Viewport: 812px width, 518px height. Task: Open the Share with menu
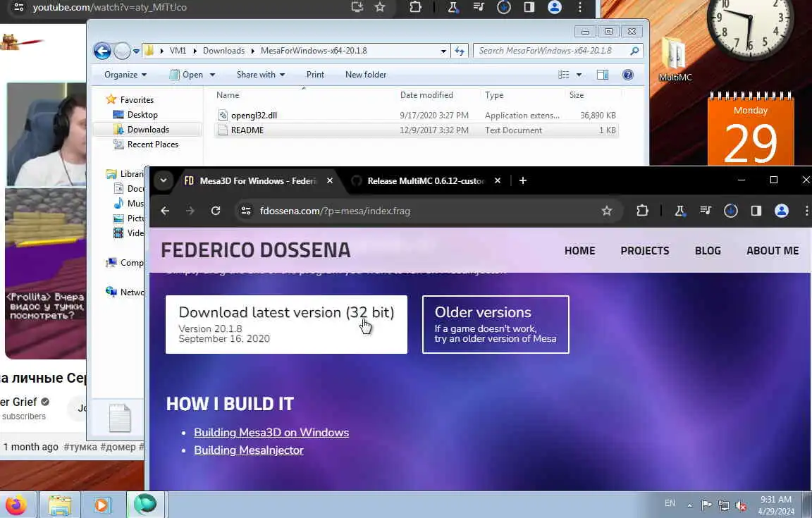[x=261, y=75]
